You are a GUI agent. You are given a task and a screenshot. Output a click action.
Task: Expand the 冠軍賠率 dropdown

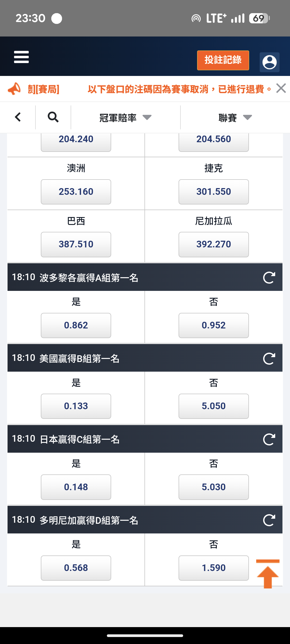(x=125, y=118)
